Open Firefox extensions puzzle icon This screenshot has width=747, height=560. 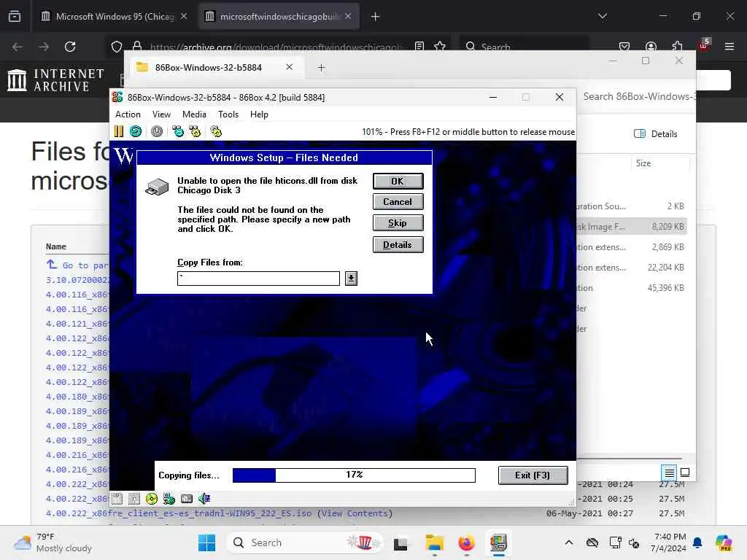(678, 47)
